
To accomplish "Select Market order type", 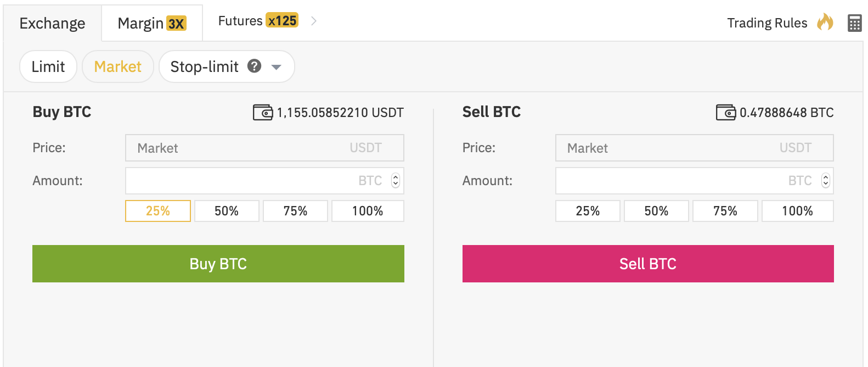I will tap(117, 67).
